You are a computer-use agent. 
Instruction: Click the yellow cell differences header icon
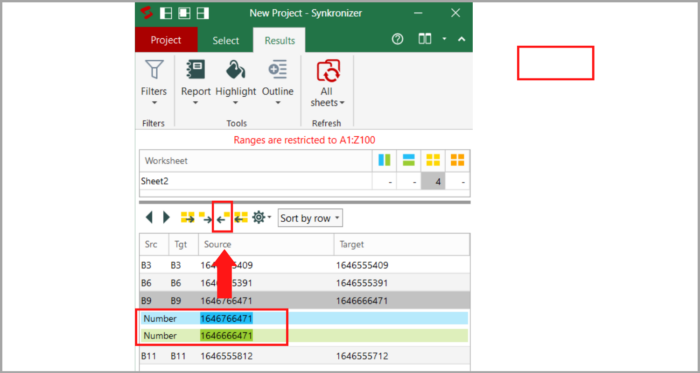[433, 160]
